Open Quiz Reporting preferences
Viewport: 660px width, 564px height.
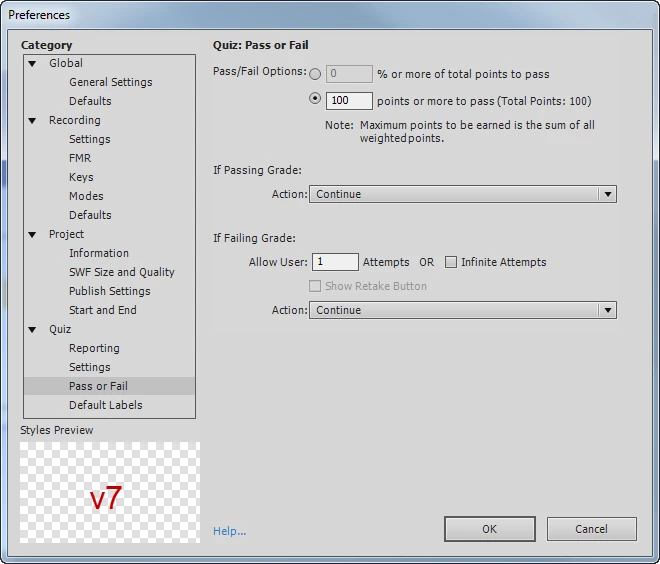pyautogui.click(x=94, y=348)
